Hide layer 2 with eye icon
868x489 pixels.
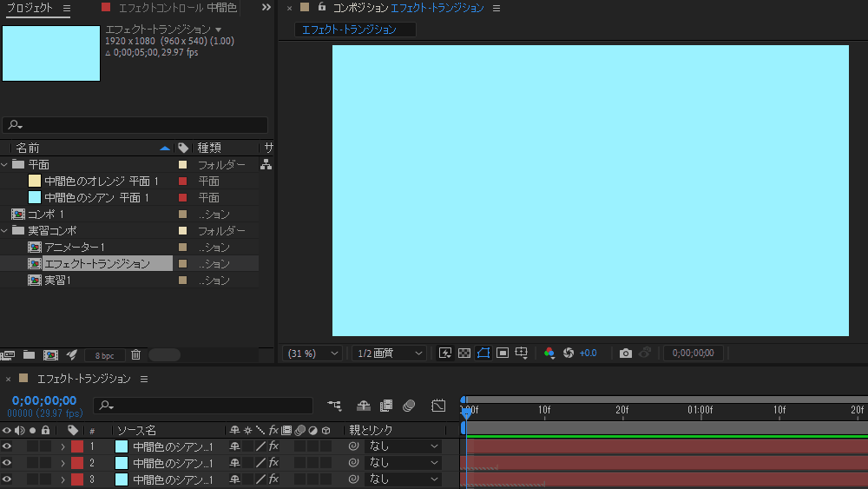(7, 463)
